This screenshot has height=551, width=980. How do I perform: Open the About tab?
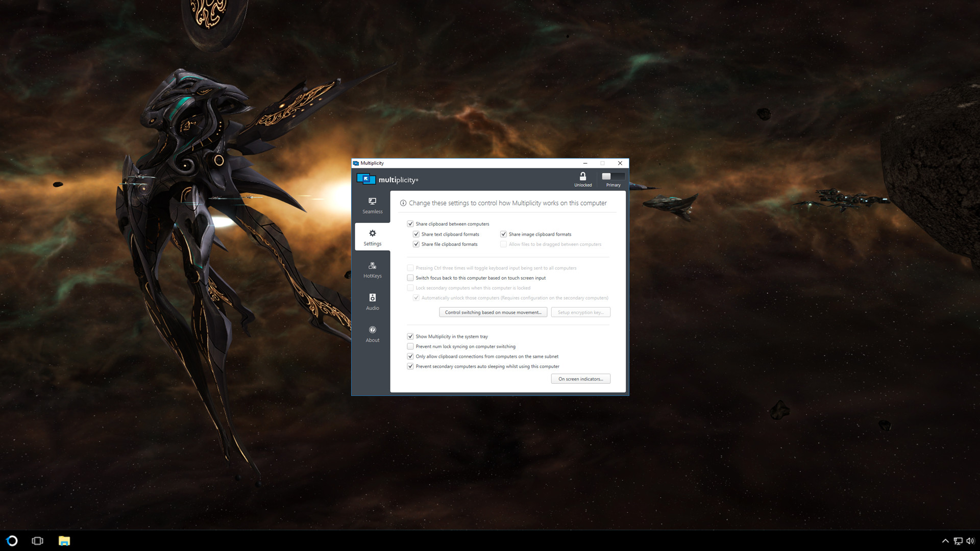pos(372,334)
